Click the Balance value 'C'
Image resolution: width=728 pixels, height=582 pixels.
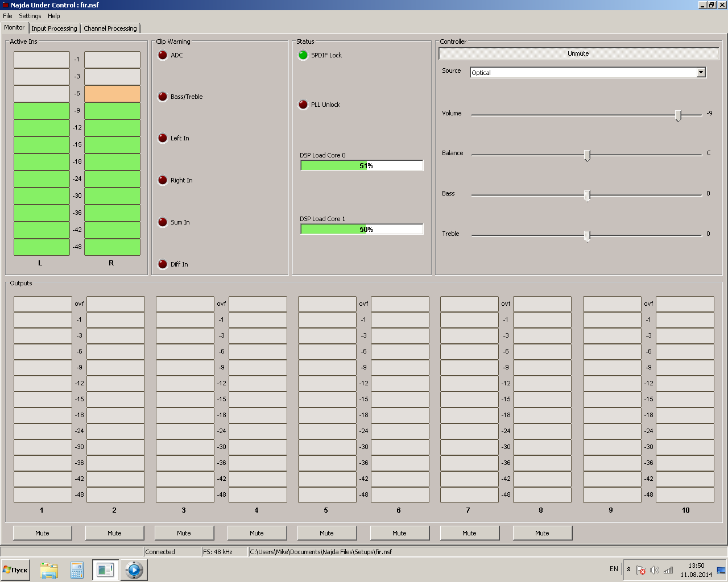(x=709, y=153)
